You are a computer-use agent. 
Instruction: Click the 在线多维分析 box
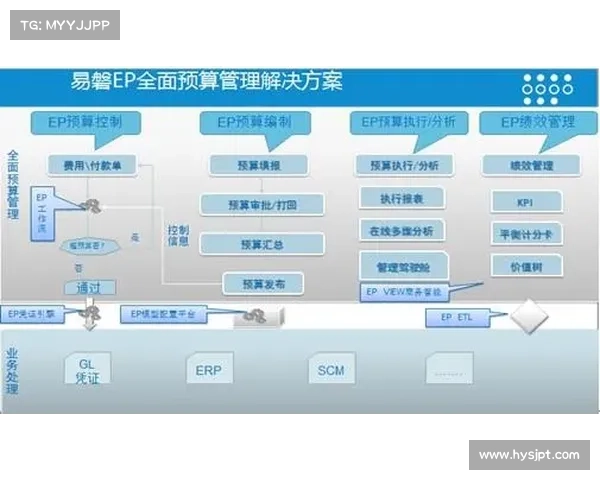pyautogui.click(x=402, y=231)
